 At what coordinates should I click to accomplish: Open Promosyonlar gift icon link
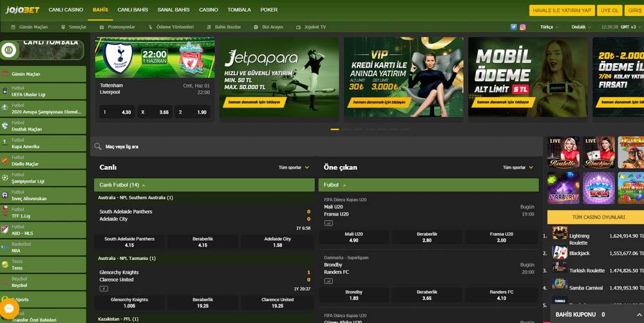[x=102, y=27]
